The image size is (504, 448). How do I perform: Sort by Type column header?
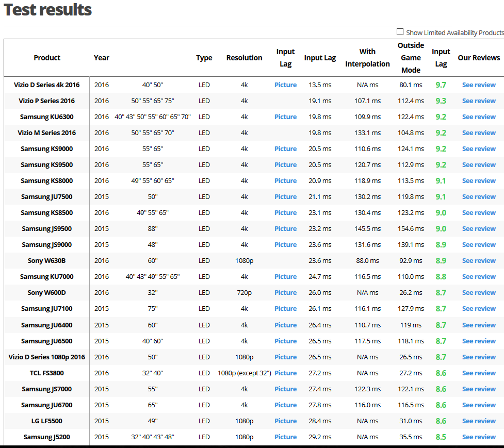tap(204, 58)
